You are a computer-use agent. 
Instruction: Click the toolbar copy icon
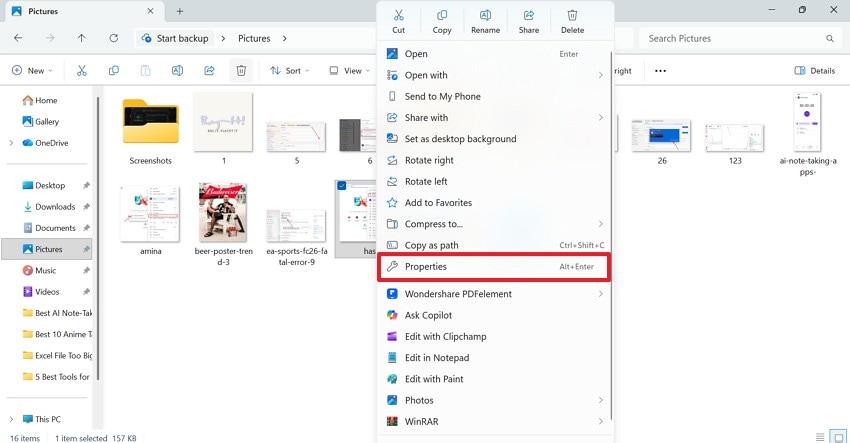point(114,70)
